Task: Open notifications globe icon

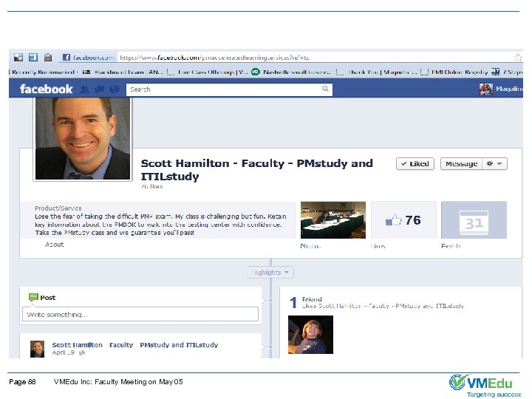Action: pos(115,89)
